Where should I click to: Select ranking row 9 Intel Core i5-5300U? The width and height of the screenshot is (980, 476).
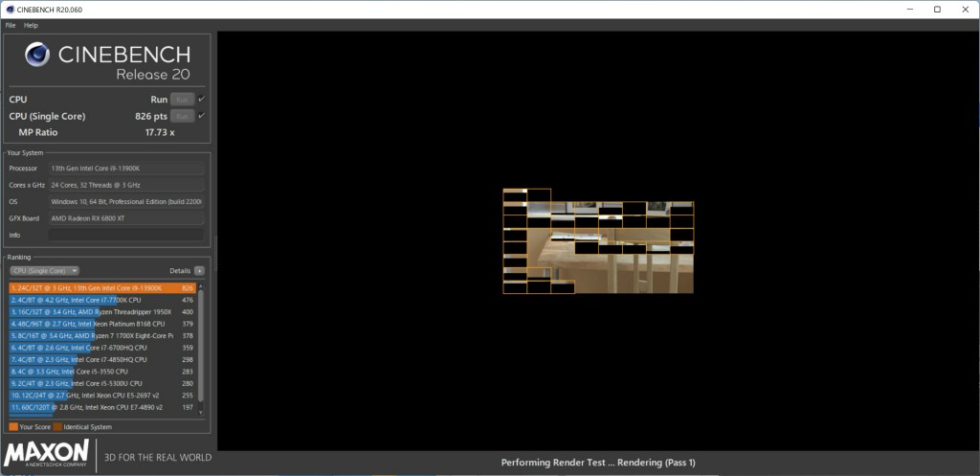click(x=102, y=383)
